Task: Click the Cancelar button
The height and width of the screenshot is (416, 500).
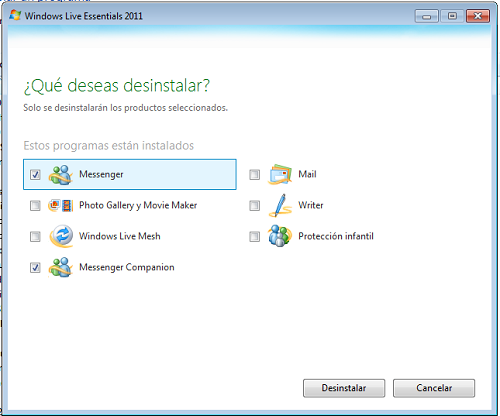Action: (x=434, y=388)
